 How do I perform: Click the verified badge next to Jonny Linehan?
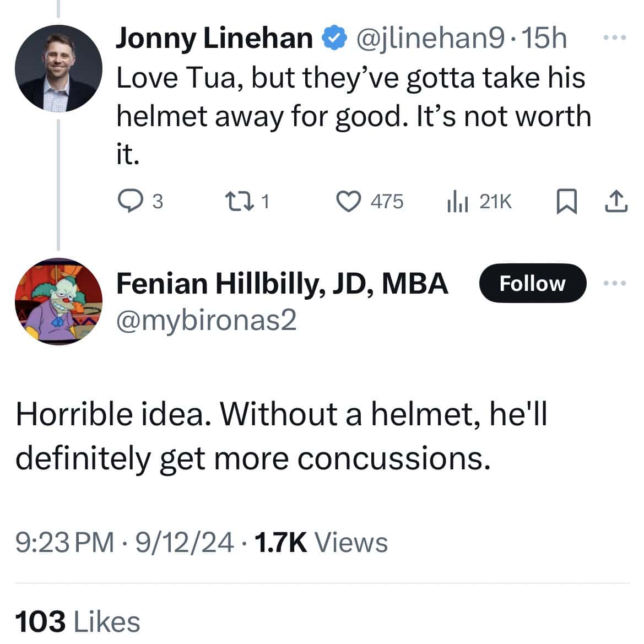point(335,37)
